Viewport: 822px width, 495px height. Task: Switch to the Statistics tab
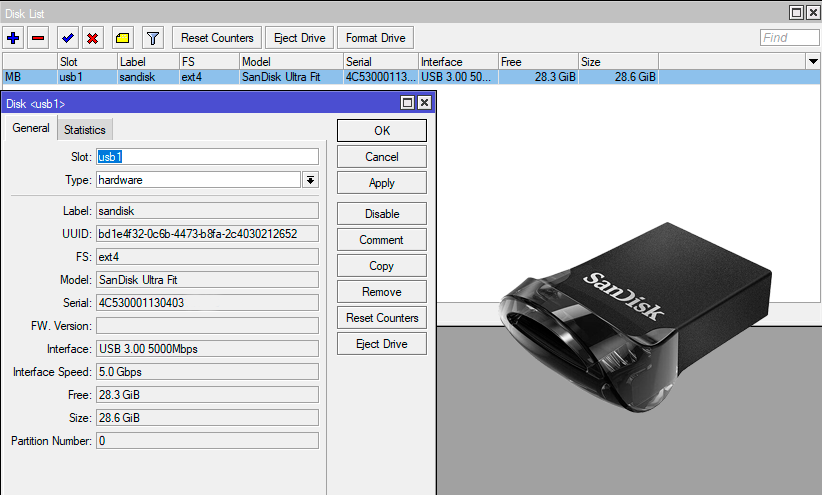coord(85,130)
